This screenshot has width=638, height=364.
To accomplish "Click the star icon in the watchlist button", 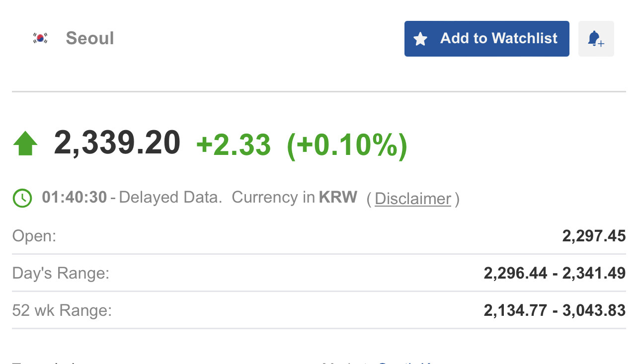I will click(420, 39).
